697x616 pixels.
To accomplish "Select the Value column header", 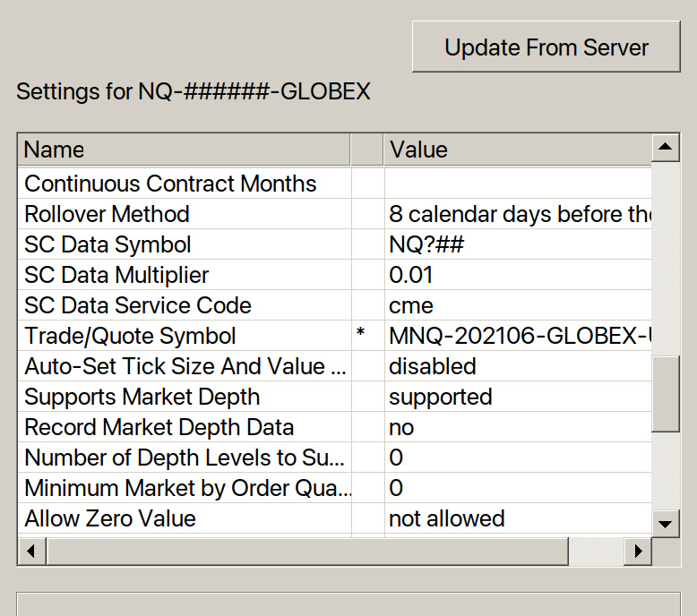I will click(517, 150).
